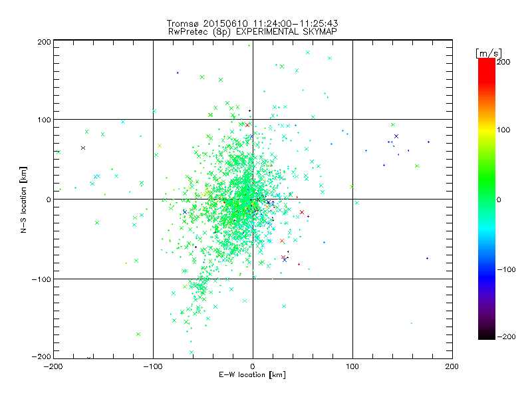The image size is (532, 399).
Task: Click the color bar's "-100" tick label
Action: [x=506, y=269]
